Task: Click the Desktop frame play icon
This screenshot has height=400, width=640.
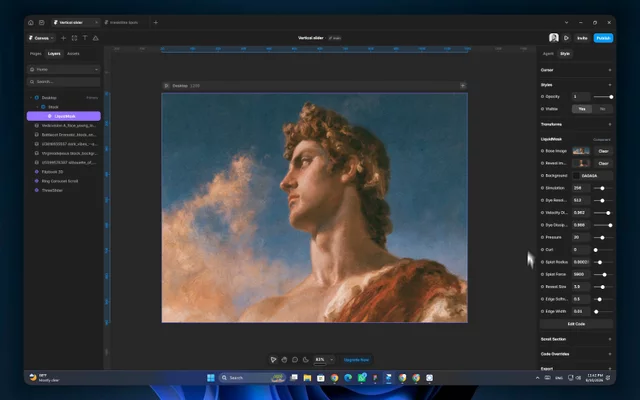Action: [166, 86]
